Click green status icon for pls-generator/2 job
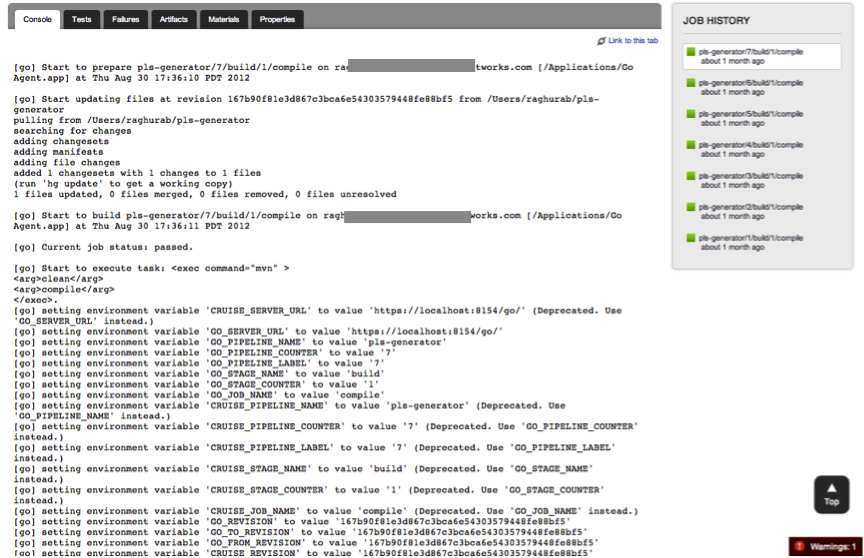 click(690, 207)
